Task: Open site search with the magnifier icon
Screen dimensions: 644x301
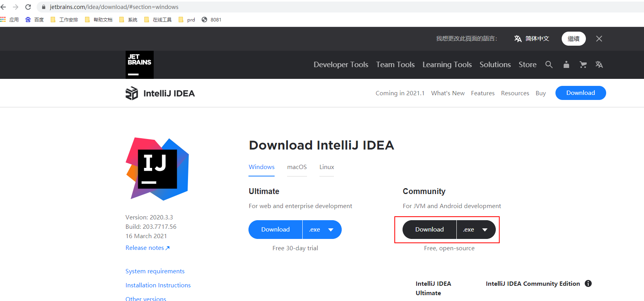Action: (x=549, y=64)
